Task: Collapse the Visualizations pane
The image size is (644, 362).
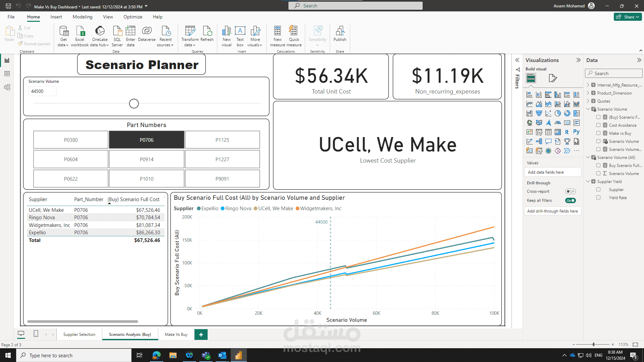Action: click(578, 60)
